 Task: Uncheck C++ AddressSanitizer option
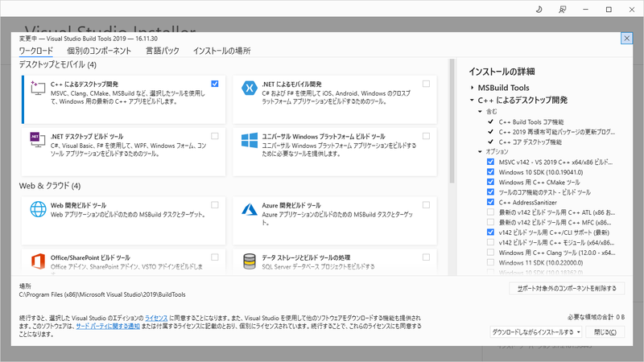point(490,202)
